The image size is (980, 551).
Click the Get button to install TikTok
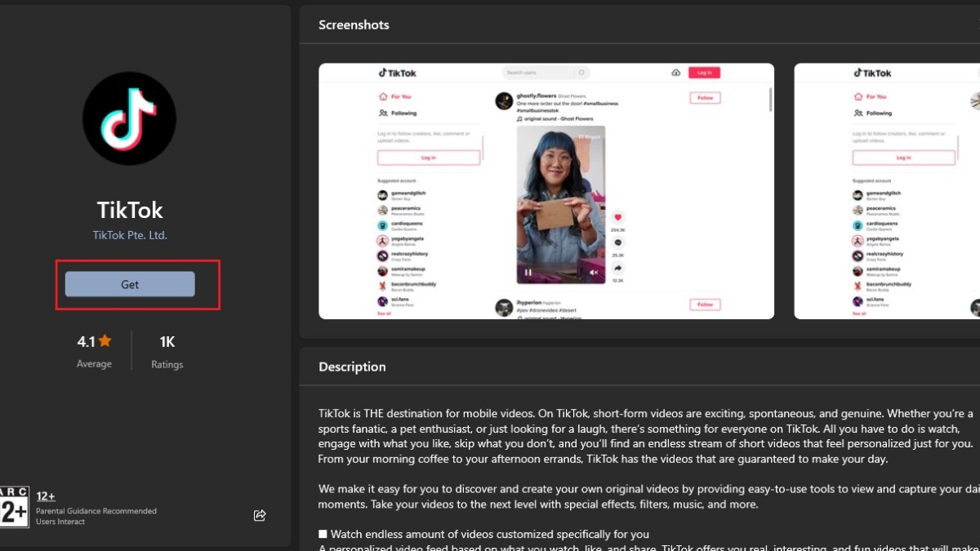pos(130,284)
